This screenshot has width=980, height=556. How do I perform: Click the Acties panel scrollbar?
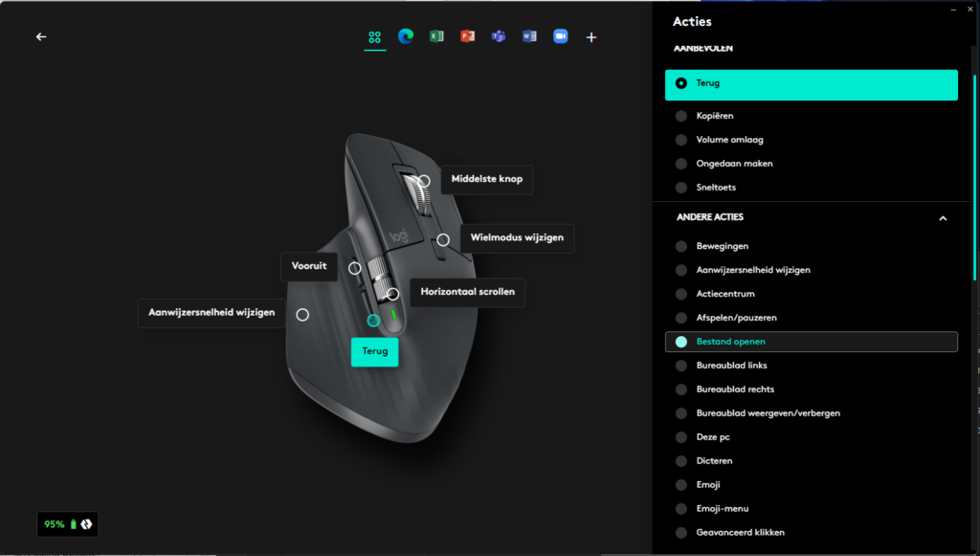click(x=974, y=177)
